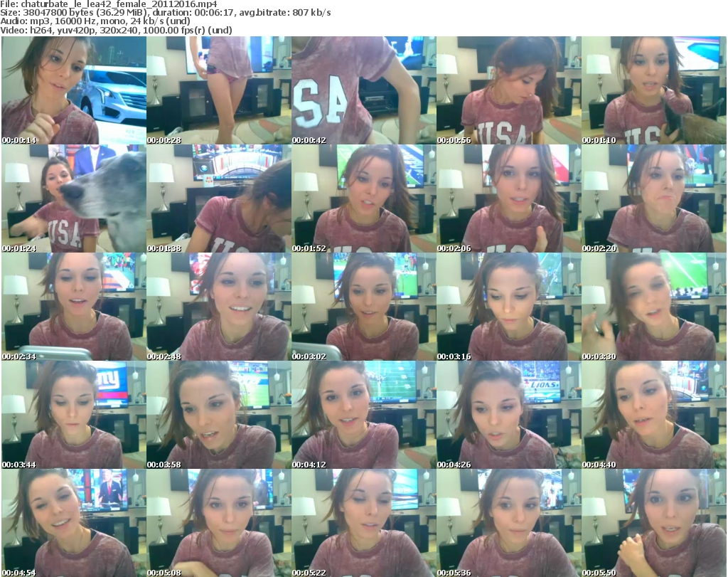The width and height of the screenshot is (728, 577).
Task: Open the frame thumbnail stamped 00:02:20
Action: pyautogui.click(x=654, y=198)
